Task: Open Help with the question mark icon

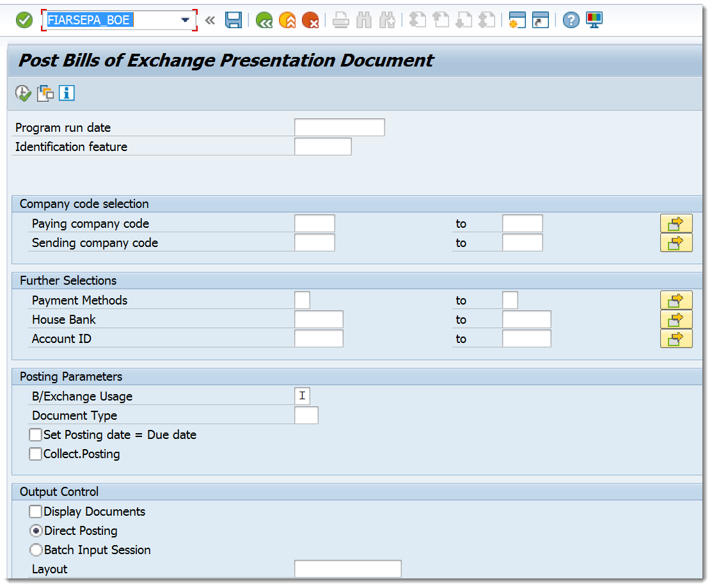Action: [571, 20]
